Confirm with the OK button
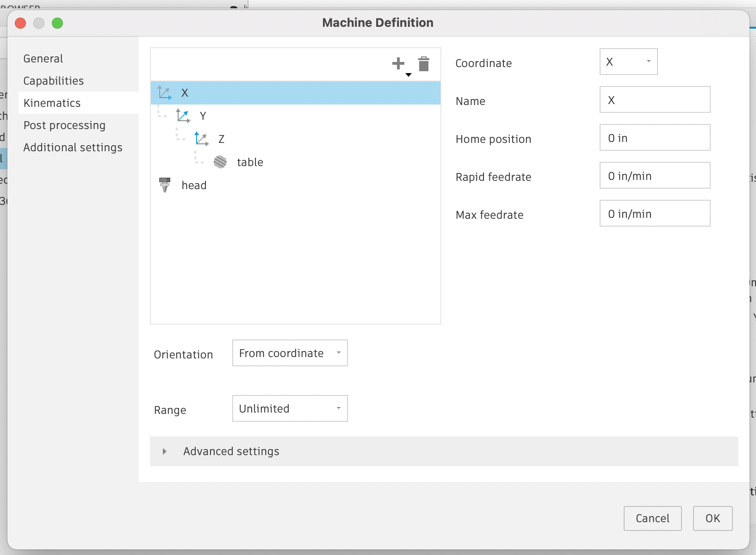 713,518
